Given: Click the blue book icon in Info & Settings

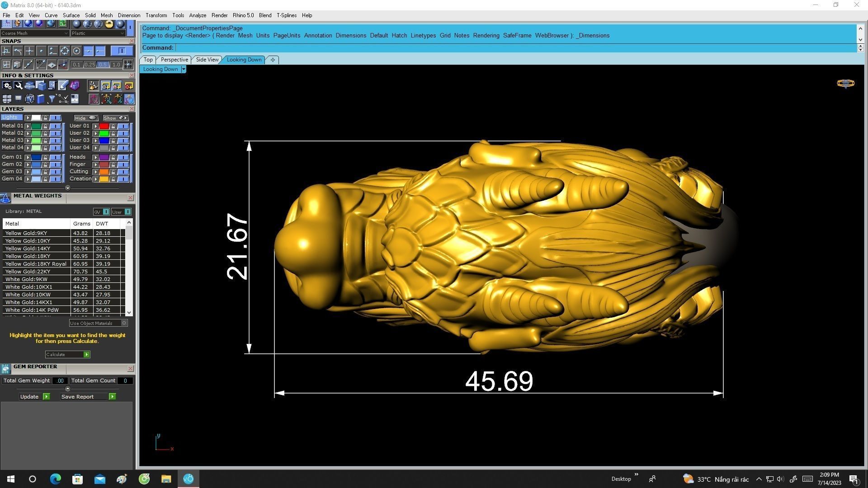Looking at the screenshot, I should pos(41,99).
